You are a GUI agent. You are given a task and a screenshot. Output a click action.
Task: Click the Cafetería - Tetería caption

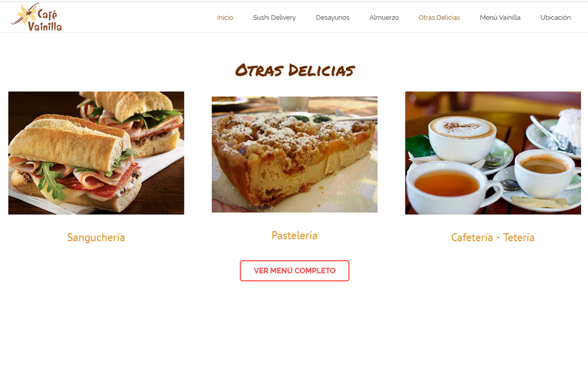(x=493, y=237)
